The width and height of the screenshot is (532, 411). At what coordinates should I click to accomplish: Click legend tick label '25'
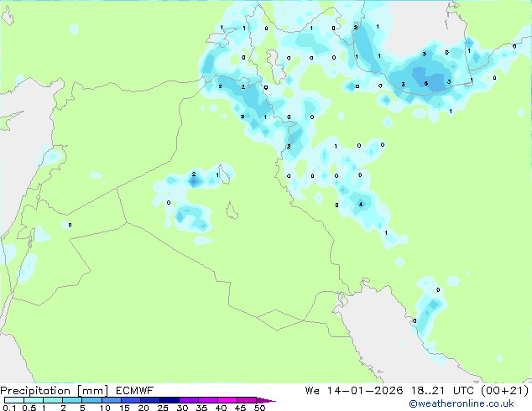(x=163, y=408)
